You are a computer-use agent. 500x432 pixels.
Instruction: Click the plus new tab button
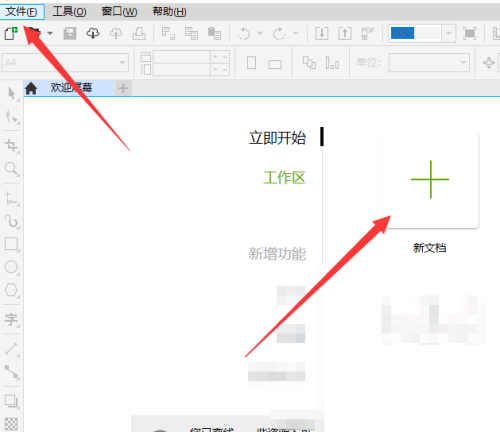pos(123,88)
